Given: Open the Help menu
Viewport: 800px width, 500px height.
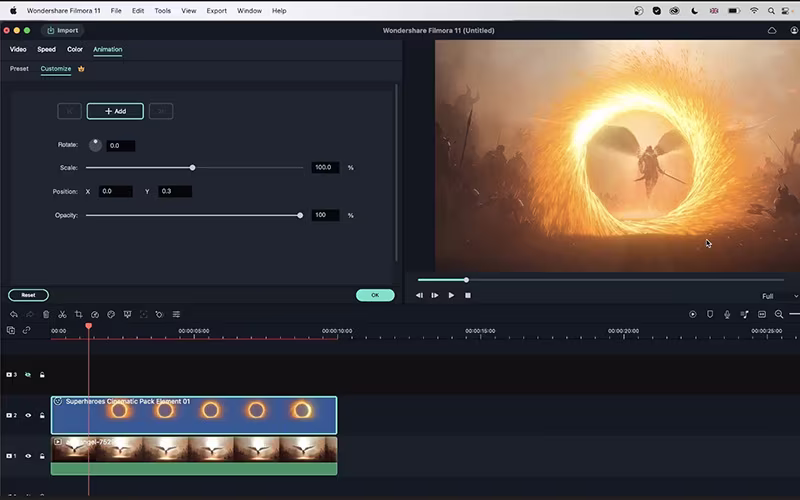Looking at the screenshot, I should [279, 11].
